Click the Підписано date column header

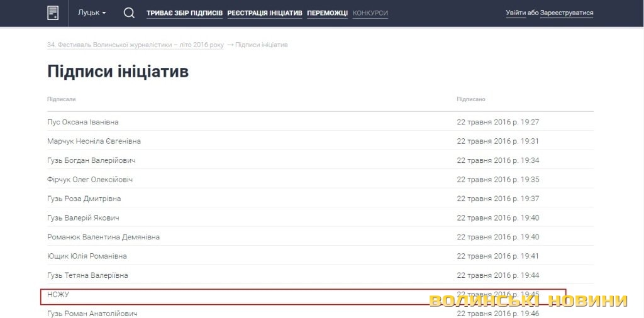click(471, 99)
